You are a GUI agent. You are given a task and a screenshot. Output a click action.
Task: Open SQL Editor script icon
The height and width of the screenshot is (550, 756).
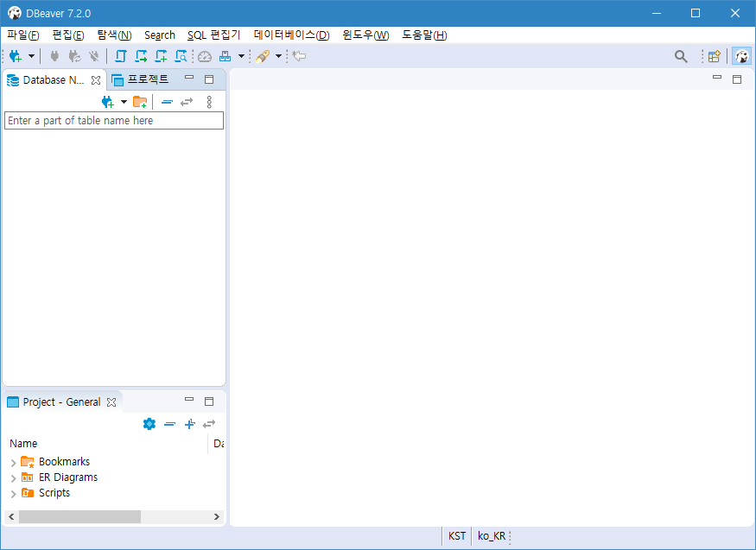click(x=121, y=56)
